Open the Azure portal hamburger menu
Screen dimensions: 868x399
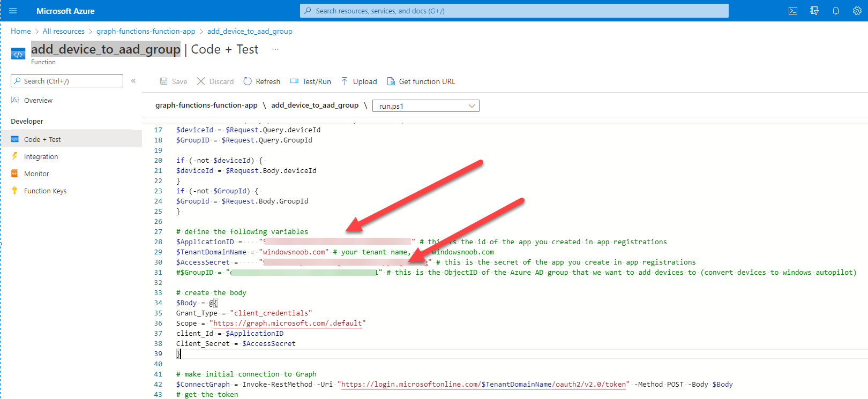coord(13,11)
